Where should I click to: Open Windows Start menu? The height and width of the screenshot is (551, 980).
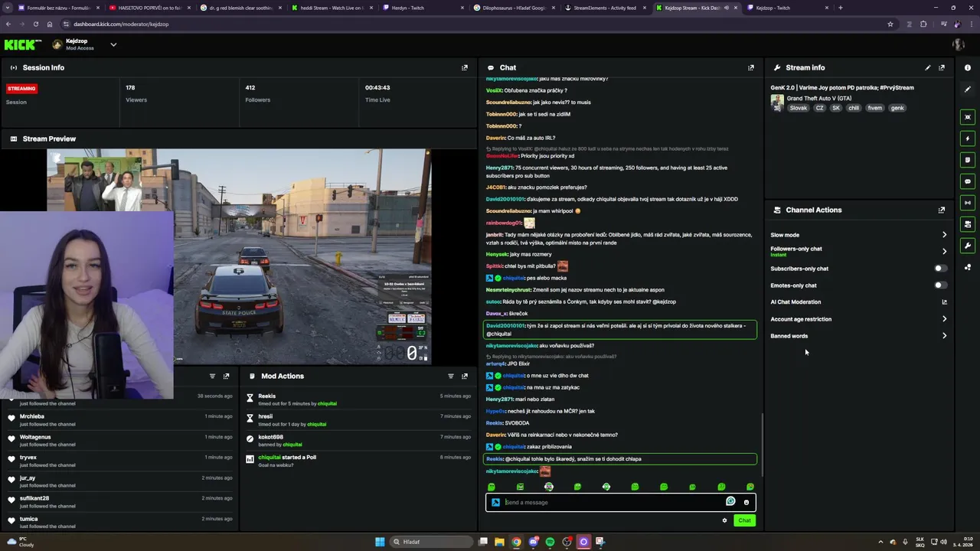380,542
